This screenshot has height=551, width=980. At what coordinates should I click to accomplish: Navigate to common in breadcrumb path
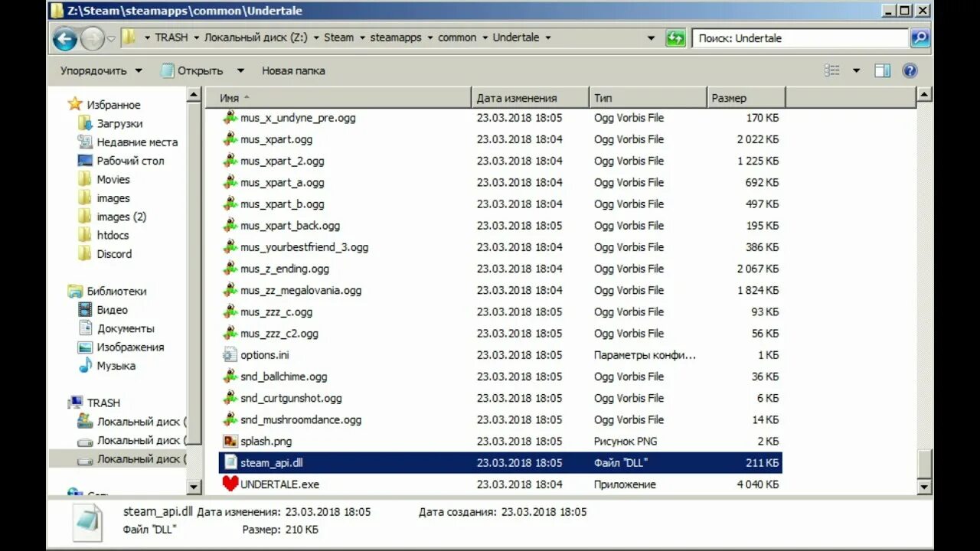coord(457,37)
